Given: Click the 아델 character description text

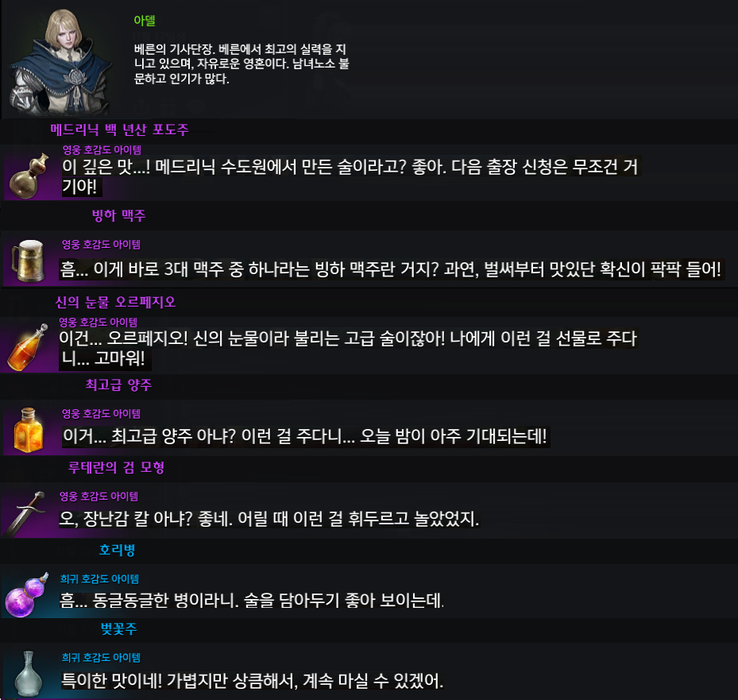Looking at the screenshot, I should coord(241,64).
